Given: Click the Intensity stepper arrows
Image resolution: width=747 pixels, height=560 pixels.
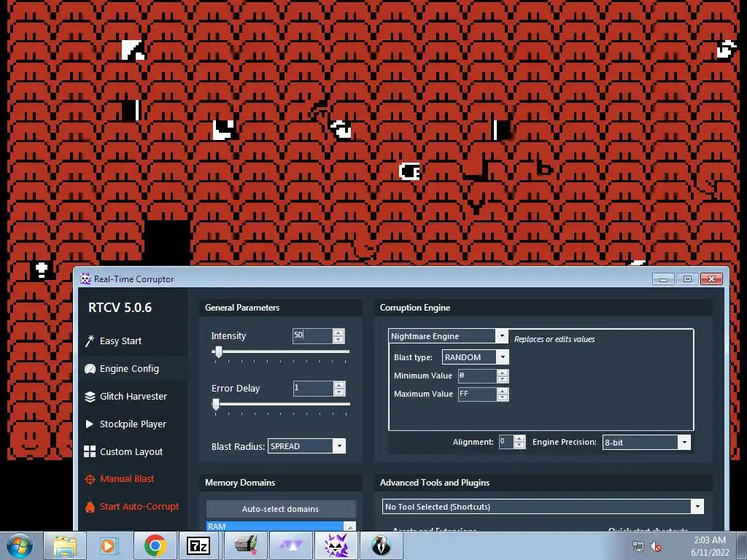Looking at the screenshot, I should 338,336.
